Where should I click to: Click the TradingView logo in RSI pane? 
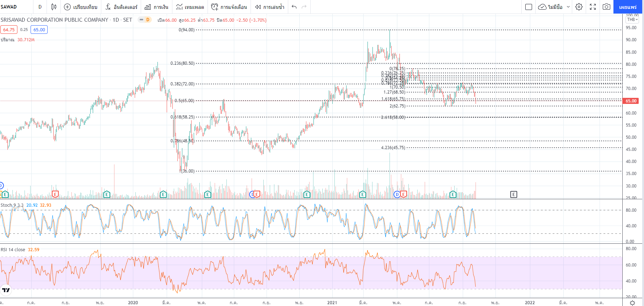[6, 290]
